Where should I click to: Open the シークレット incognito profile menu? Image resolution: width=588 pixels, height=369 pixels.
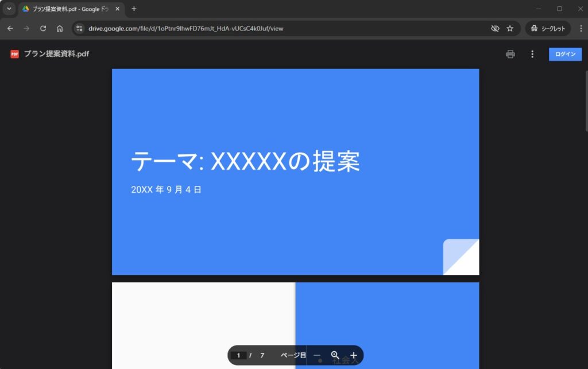pyautogui.click(x=548, y=29)
